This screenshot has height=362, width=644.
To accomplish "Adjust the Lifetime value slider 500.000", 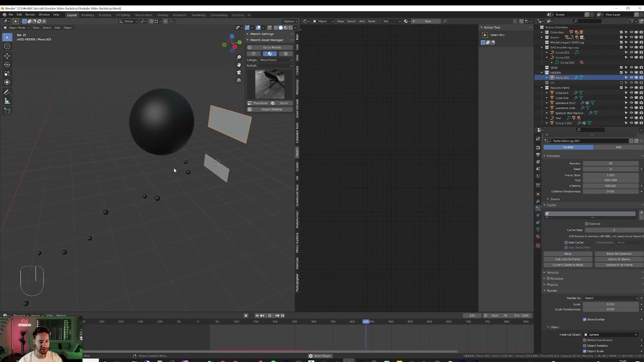I will (610, 186).
